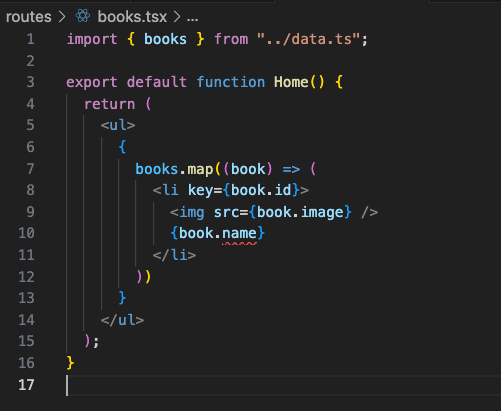Click the Home function name

pyautogui.click(x=291, y=82)
